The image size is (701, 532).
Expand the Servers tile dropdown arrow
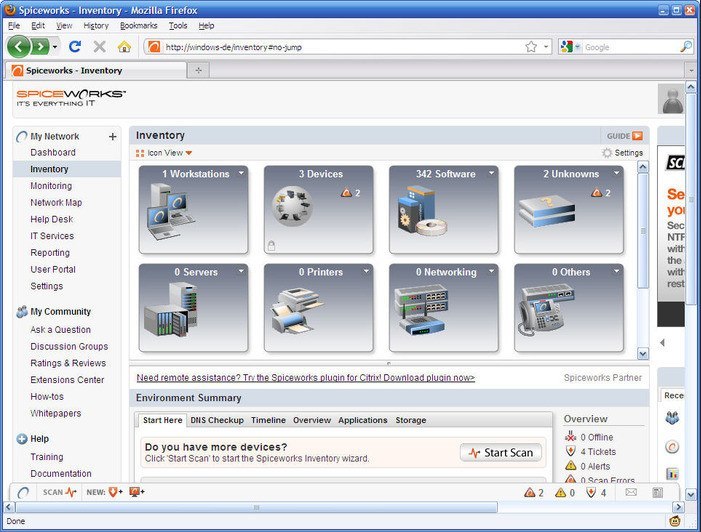[x=241, y=271]
